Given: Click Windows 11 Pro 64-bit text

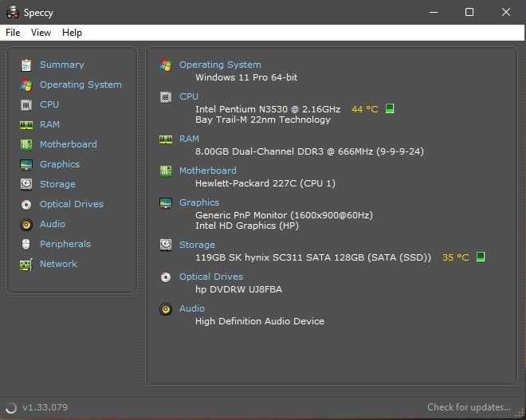Looking at the screenshot, I should (246, 77).
